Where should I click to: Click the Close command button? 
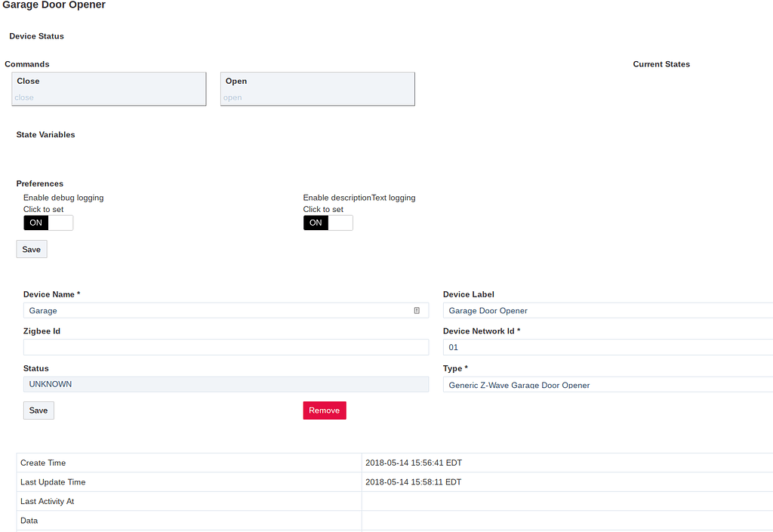(x=109, y=89)
